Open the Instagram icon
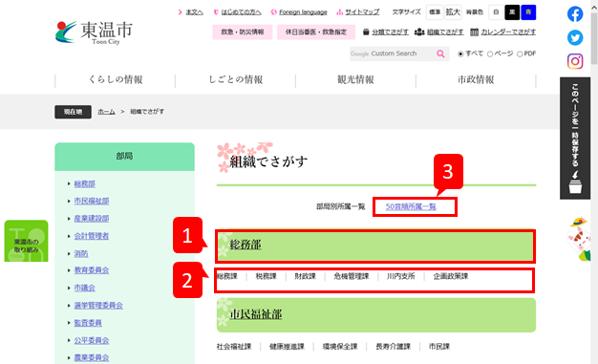Viewport: 598px width, 364px height. [x=575, y=61]
